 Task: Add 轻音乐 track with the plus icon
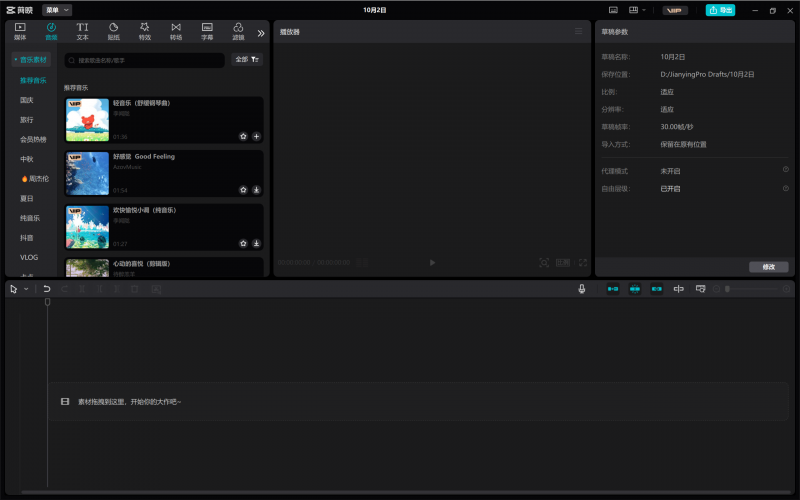coord(256,136)
